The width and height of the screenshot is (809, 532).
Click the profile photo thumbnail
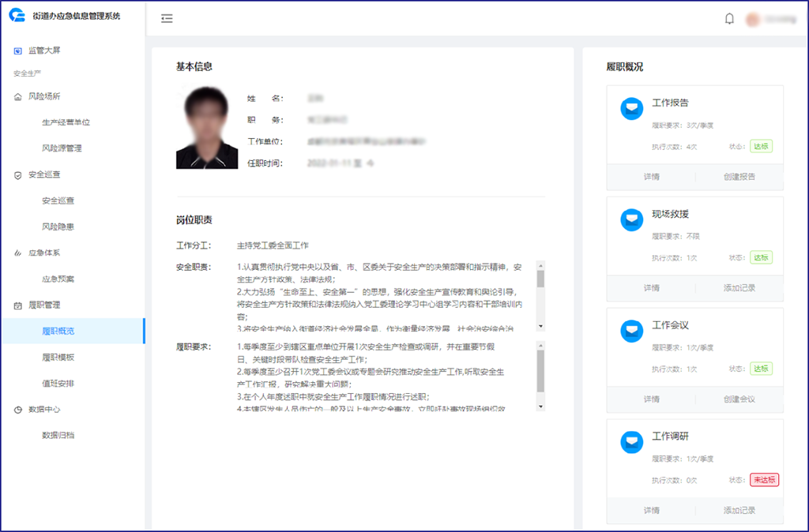207,127
